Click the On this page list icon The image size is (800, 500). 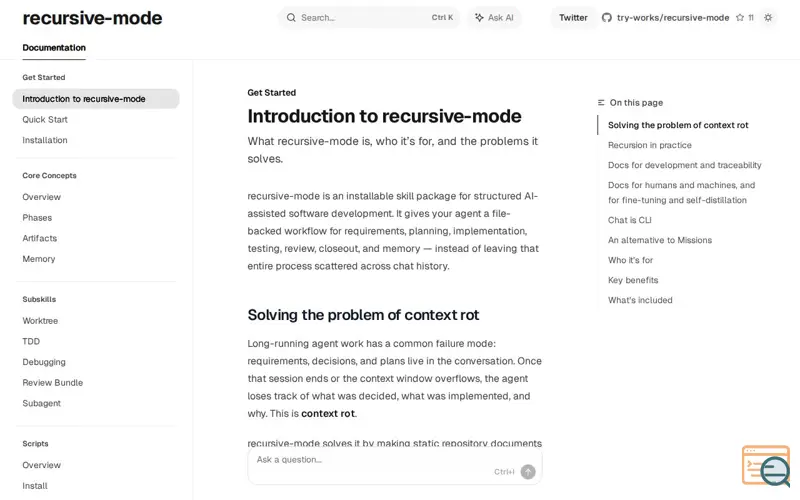[x=601, y=103]
